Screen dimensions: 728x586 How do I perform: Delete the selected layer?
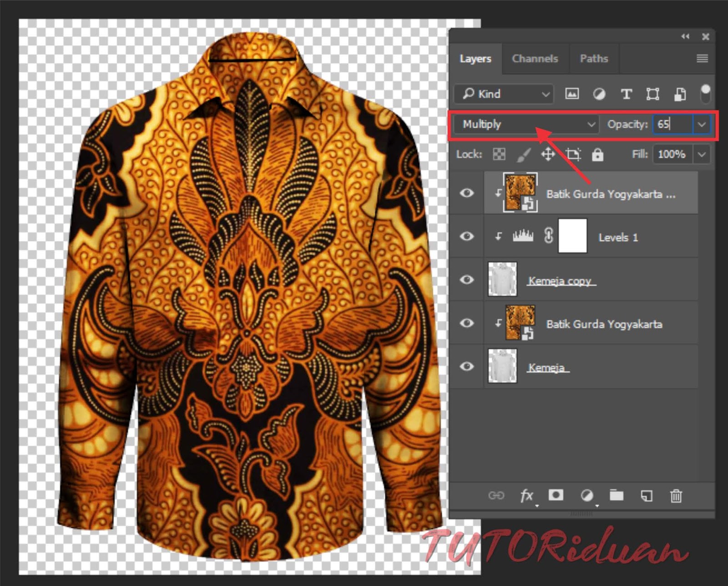point(676,496)
